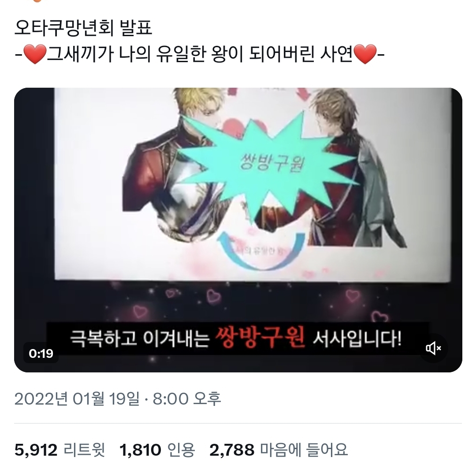Click the teal starburst labeled 쌍방구원
Image resolution: width=476 pixels, height=472 pixels.
tap(267, 164)
